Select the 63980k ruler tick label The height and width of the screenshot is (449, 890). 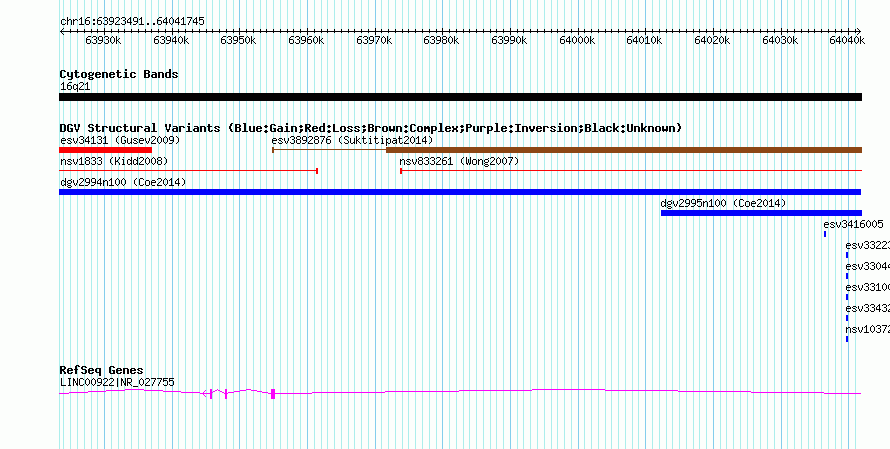pyautogui.click(x=442, y=40)
